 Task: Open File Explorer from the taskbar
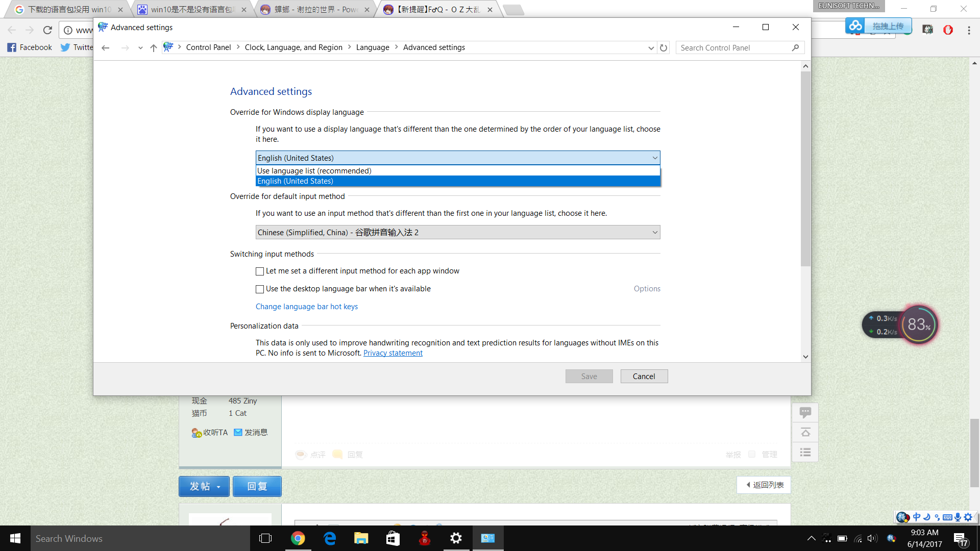(361, 538)
